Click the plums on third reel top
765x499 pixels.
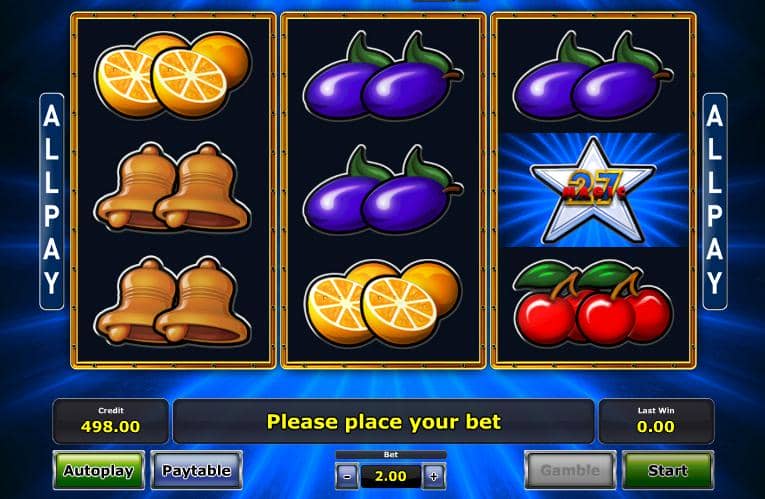tap(593, 76)
